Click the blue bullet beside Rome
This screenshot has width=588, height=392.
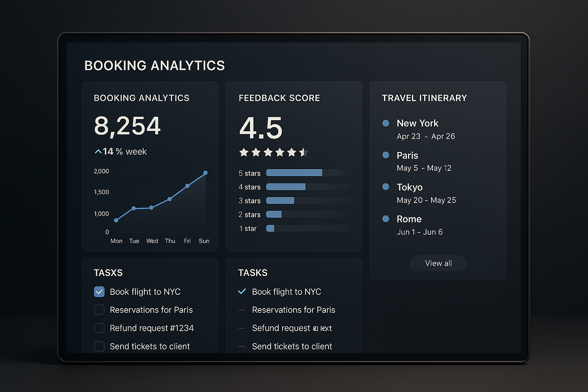pos(385,219)
